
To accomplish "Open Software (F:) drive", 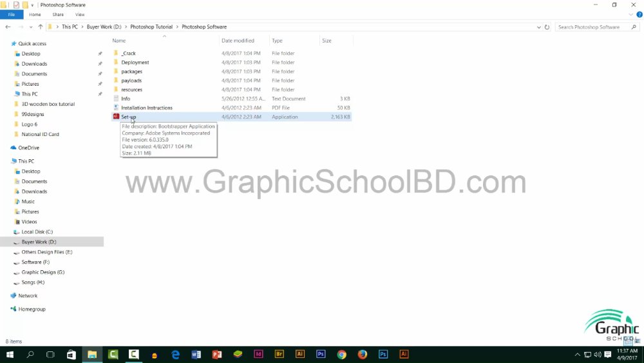I will tap(35, 262).
